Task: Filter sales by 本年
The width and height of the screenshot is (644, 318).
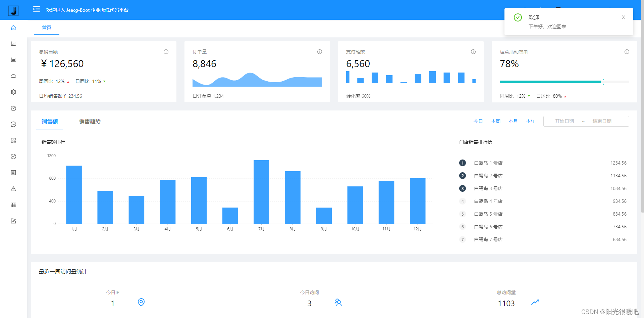Action: point(531,121)
